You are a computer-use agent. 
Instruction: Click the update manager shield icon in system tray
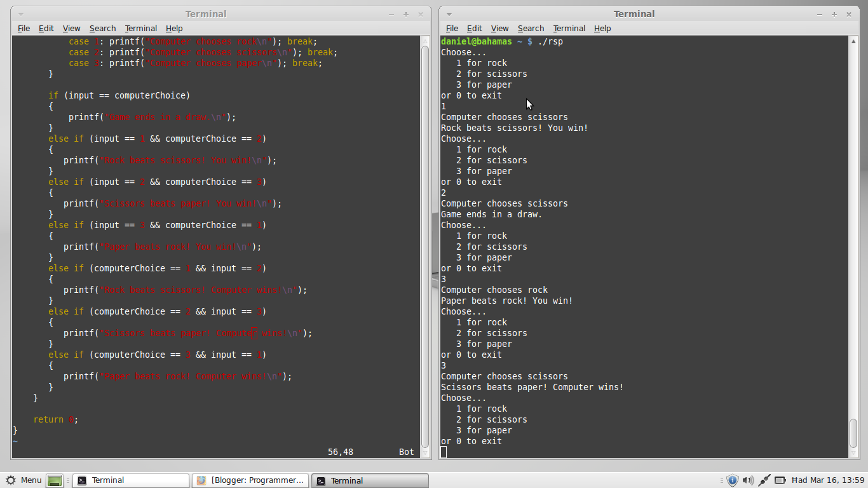tap(733, 480)
